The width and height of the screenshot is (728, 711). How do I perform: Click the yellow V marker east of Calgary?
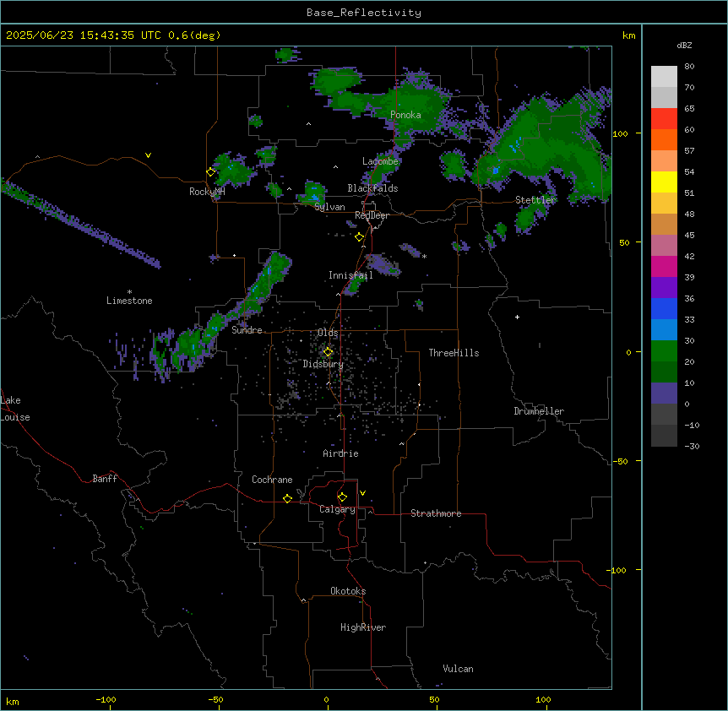coord(362,493)
